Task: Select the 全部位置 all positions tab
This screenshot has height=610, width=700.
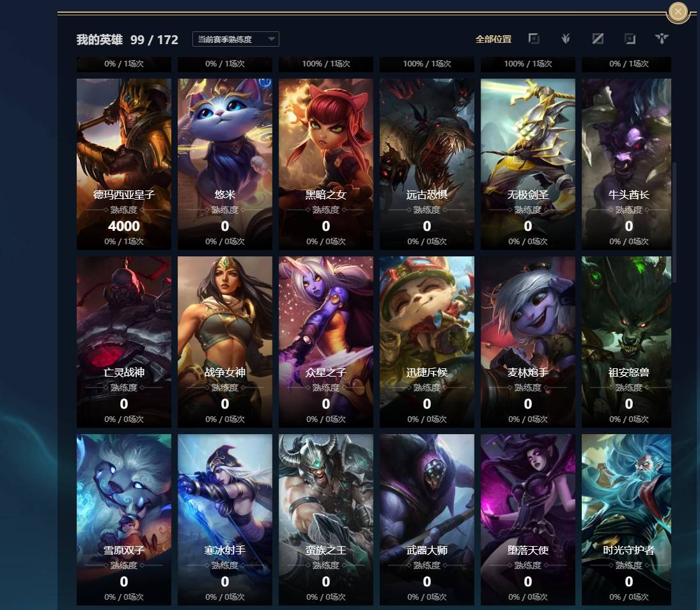Action: pos(494,39)
